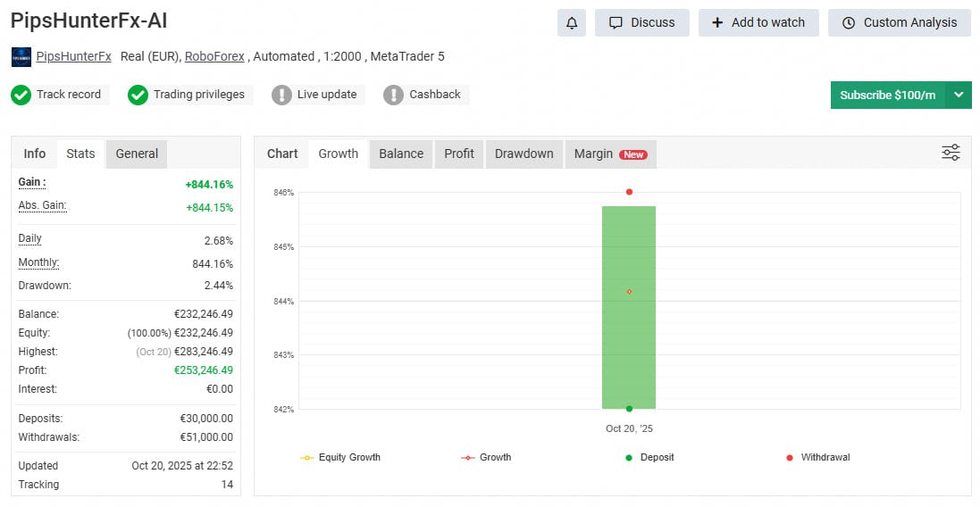Click the red withdrawal marker on chart
The height and width of the screenshot is (507, 980).
629,192
